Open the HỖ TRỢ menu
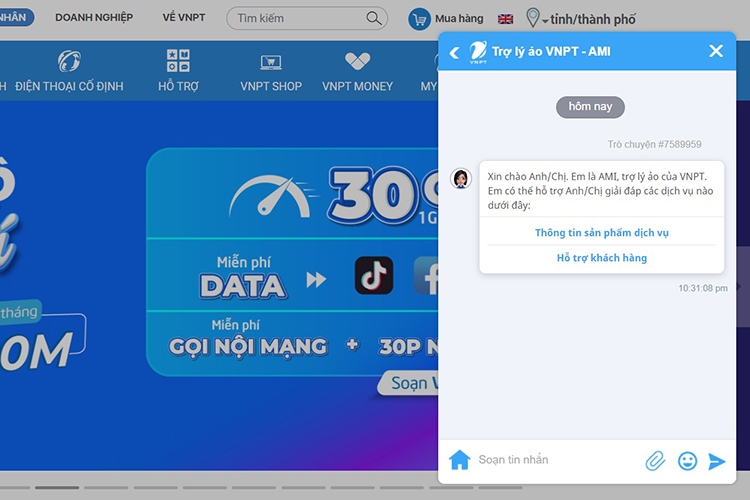The width and height of the screenshot is (750, 500). [x=178, y=71]
